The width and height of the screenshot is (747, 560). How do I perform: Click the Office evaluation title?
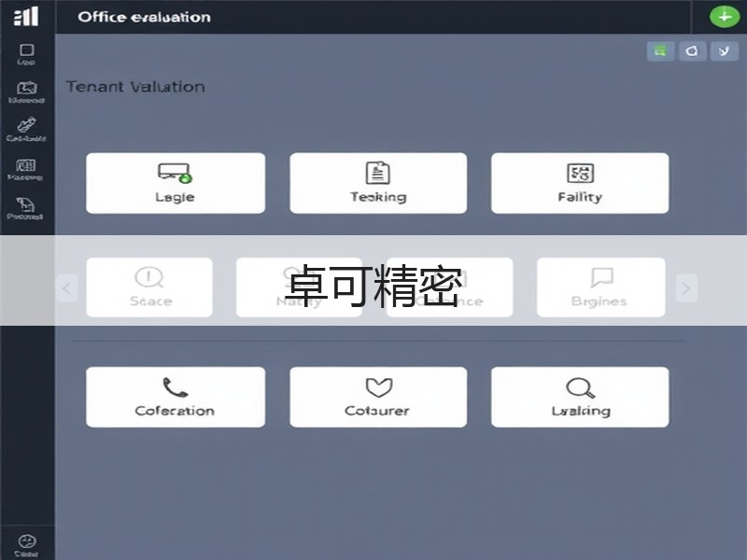coord(144,17)
